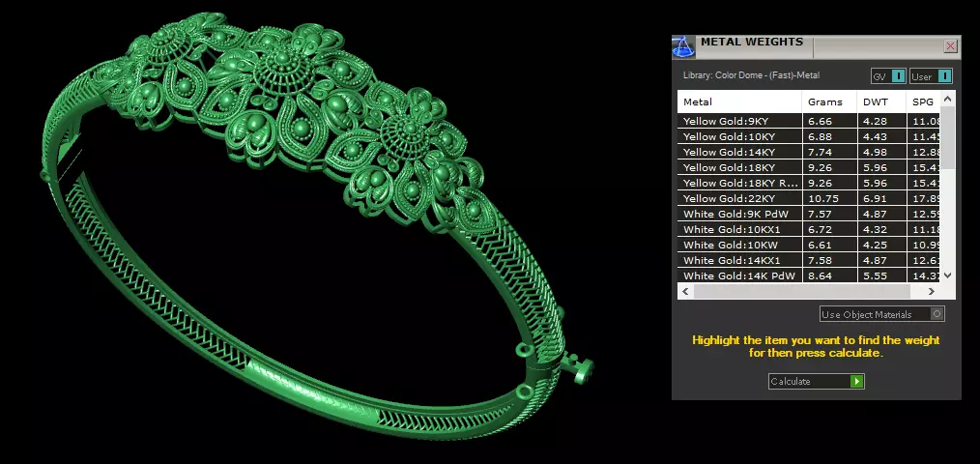Click the 10.75 grams cell
This screenshot has height=464, width=980.
click(829, 198)
